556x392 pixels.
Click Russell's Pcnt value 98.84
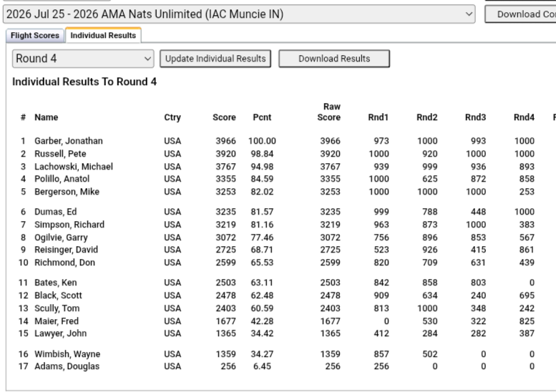coord(262,154)
